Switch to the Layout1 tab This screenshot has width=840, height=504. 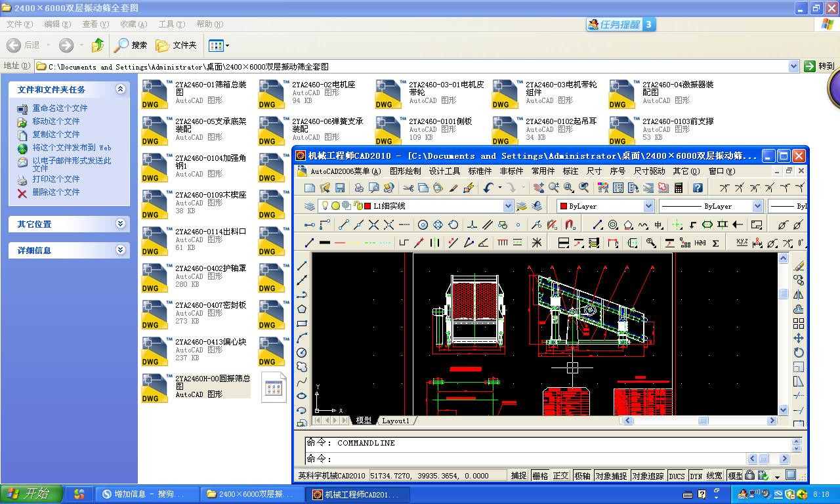tap(396, 421)
